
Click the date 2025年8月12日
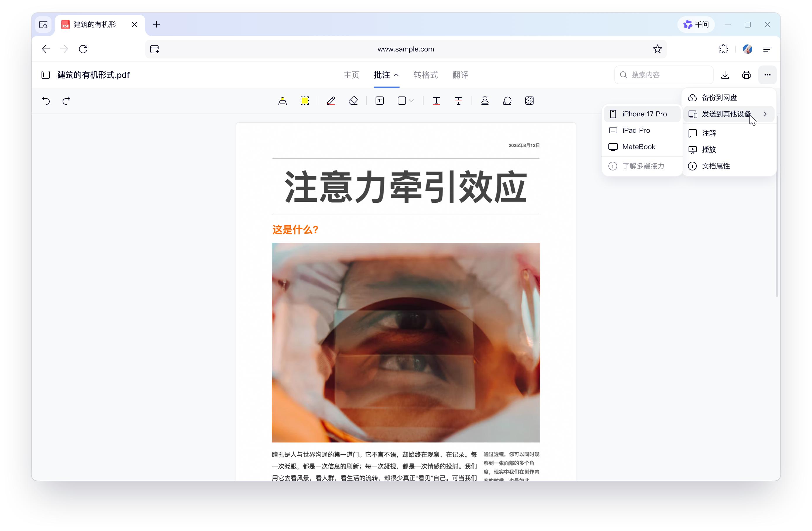pyautogui.click(x=524, y=145)
